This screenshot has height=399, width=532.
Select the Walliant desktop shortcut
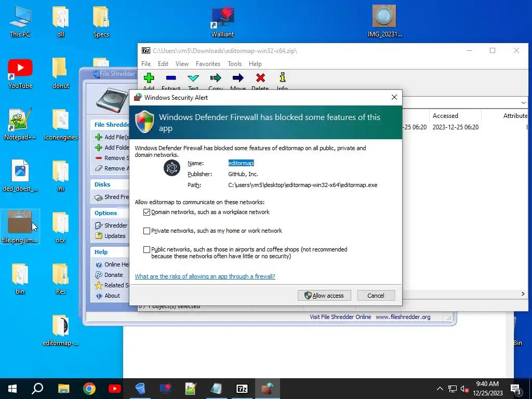click(x=222, y=22)
